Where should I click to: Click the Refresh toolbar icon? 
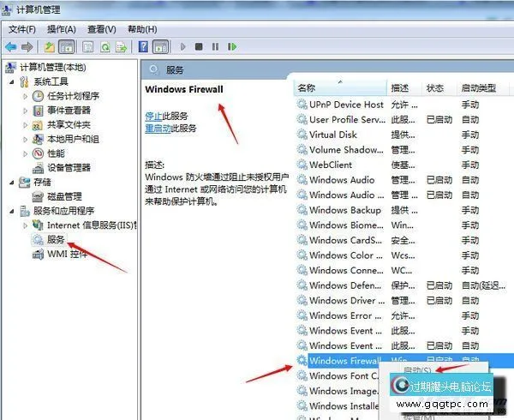pyautogui.click(x=105, y=47)
